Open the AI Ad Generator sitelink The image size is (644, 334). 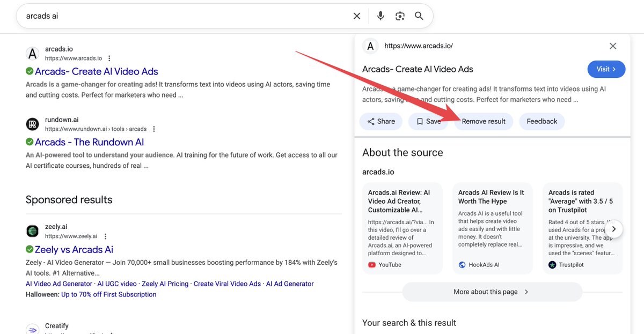pos(290,284)
